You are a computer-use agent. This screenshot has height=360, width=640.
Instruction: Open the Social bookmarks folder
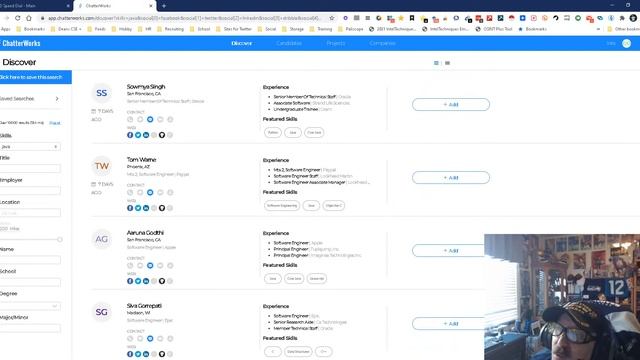(x=267, y=29)
